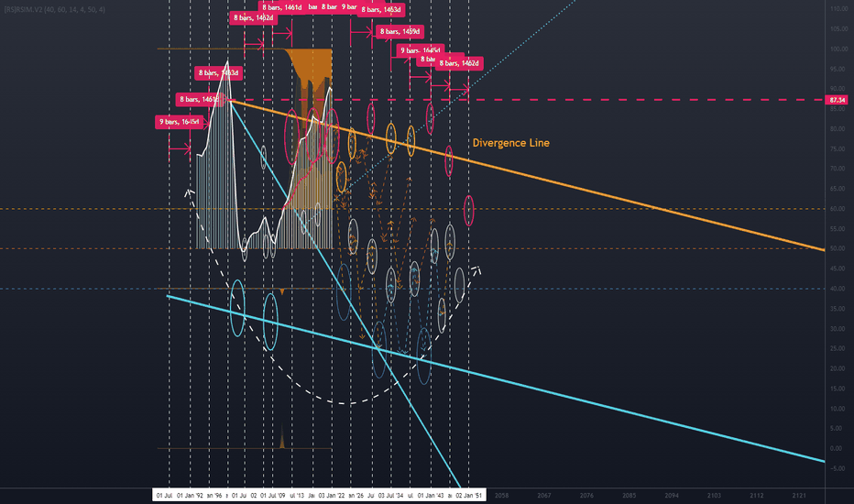Select the '8 bars, 1459d' date range label

coord(400,31)
